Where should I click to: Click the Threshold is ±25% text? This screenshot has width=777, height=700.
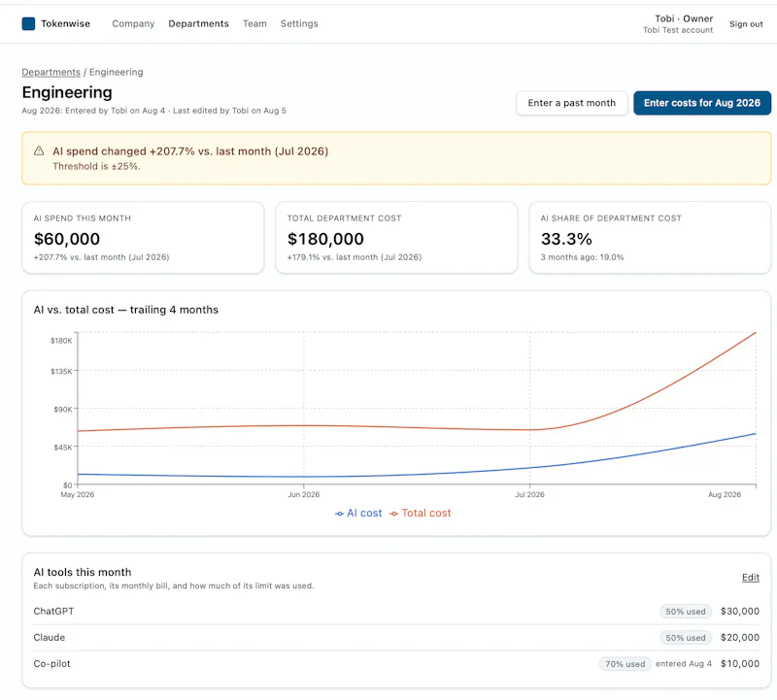coord(96,166)
